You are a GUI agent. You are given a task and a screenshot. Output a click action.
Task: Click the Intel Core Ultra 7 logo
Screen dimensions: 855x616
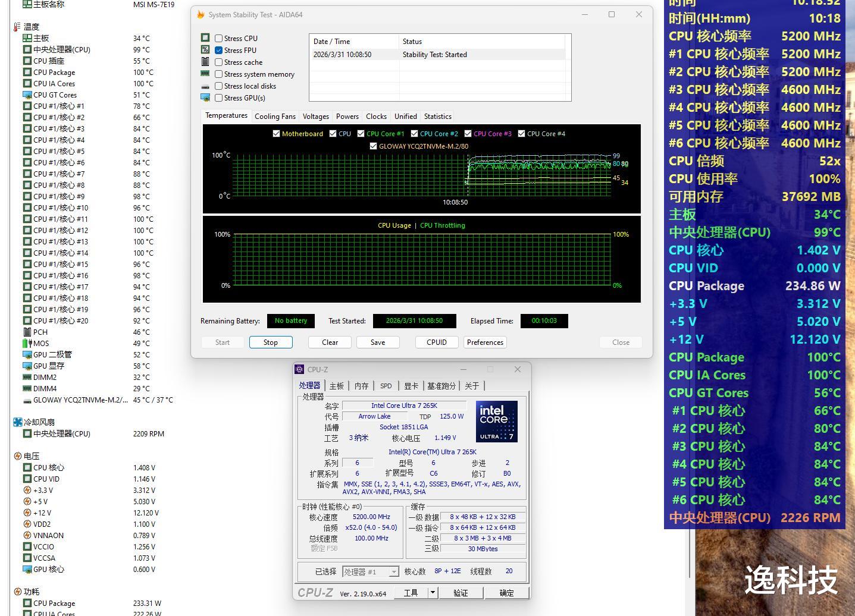(x=496, y=421)
